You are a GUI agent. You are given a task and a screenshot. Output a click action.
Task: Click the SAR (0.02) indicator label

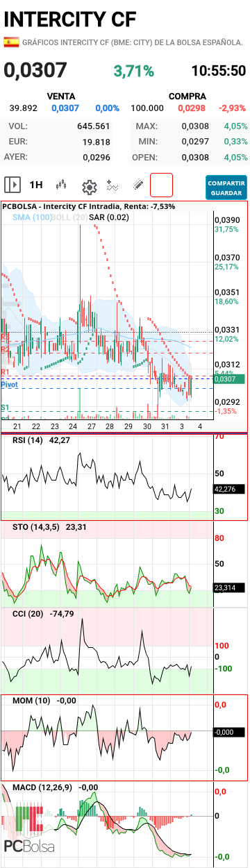[109, 217]
